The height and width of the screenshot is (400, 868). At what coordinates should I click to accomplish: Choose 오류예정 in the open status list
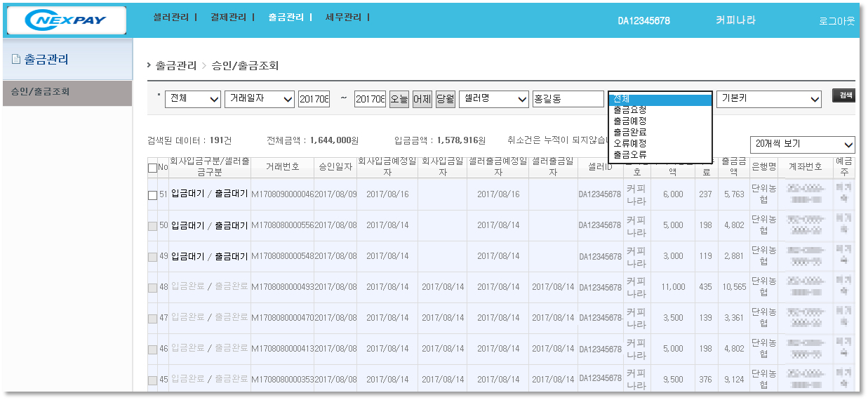tap(660, 143)
